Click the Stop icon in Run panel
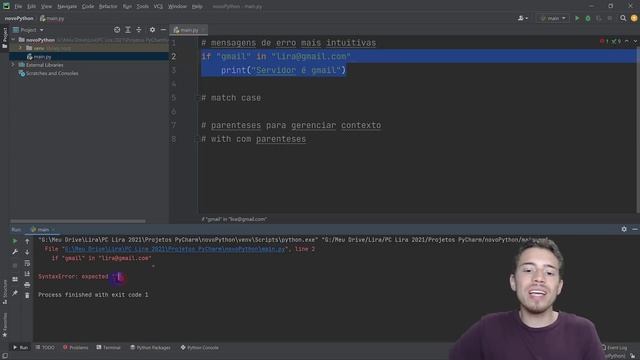This screenshot has height=360, width=640. (15, 265)
